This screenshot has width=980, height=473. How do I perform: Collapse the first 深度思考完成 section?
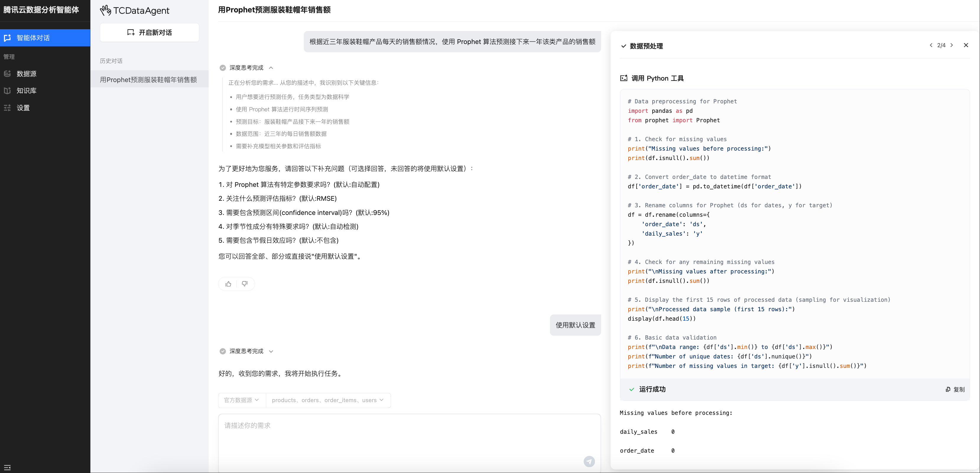point(271,68)
